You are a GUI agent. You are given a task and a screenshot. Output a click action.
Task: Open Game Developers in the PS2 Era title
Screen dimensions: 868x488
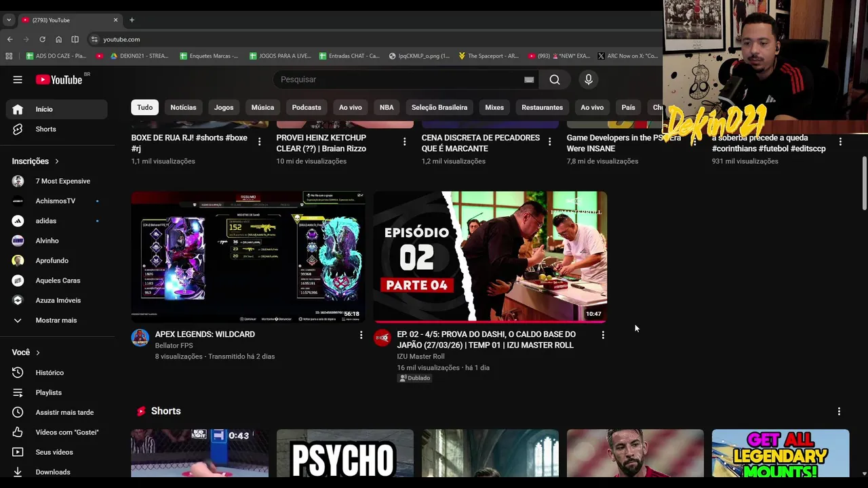point(624,143)
